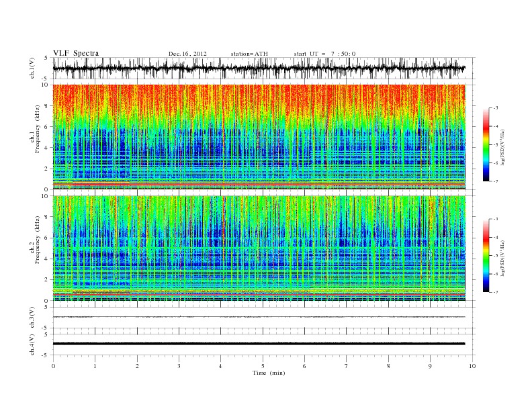This screenshot has height=411, width=532.
Task: Click the ch.1 "Frequency (kHz)" axis label
Action: coord(38,129)
